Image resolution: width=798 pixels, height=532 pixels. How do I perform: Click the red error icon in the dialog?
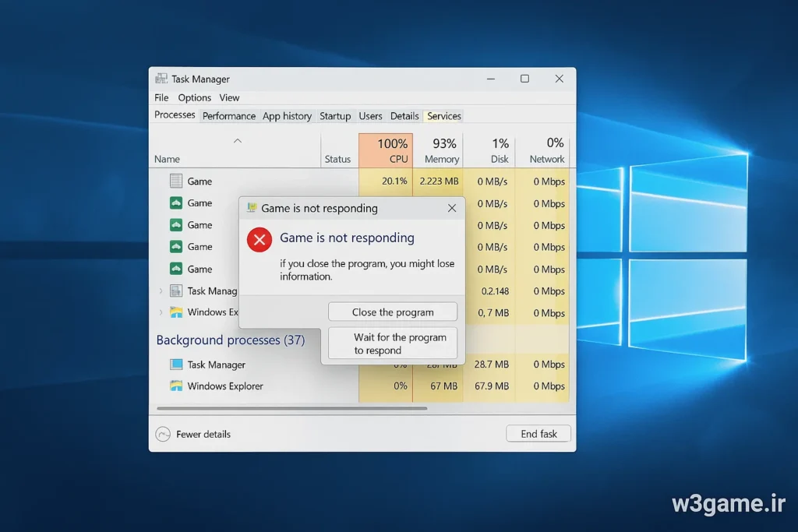click(260, 240)
